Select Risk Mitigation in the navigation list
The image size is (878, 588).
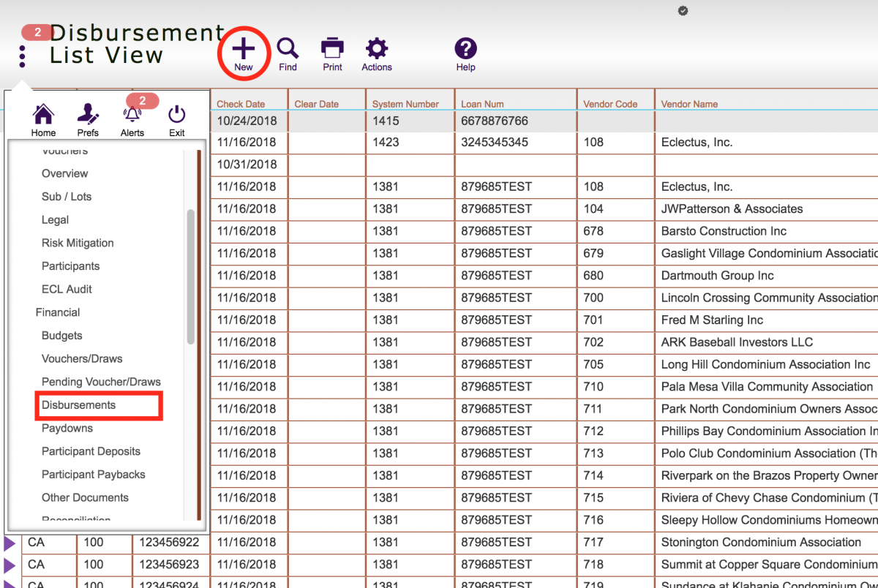(x=76, y=243)
